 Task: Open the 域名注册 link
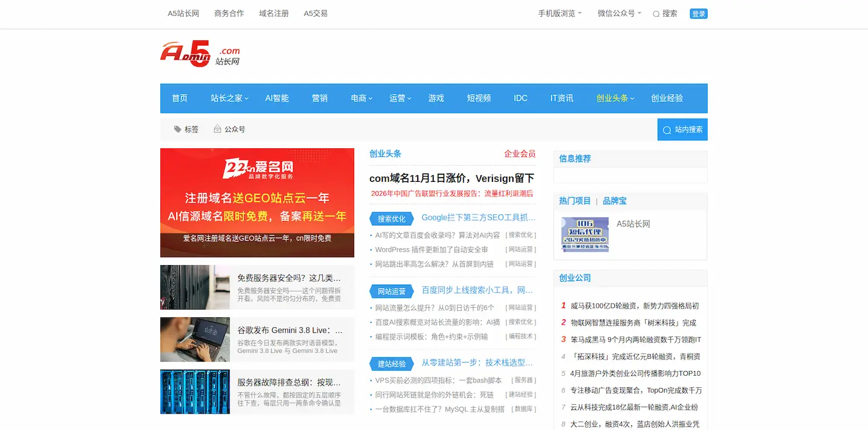pos(274,13)
